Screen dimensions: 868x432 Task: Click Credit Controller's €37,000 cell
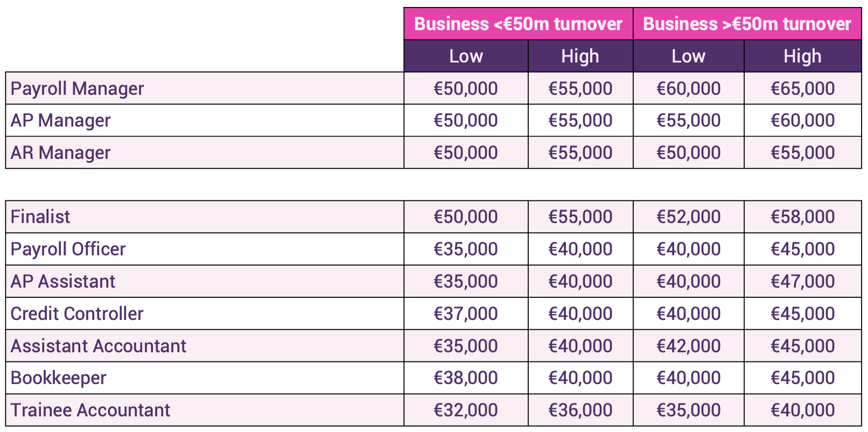click(466, 313)
